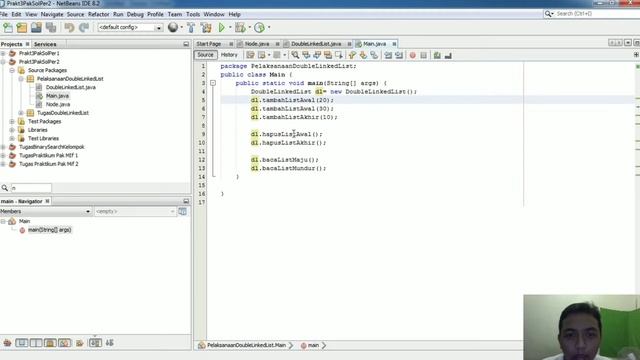This screenshot has width=640, height=360.
Task: Click the Comment icon in editor toolbar
Action: coord(437,55)
